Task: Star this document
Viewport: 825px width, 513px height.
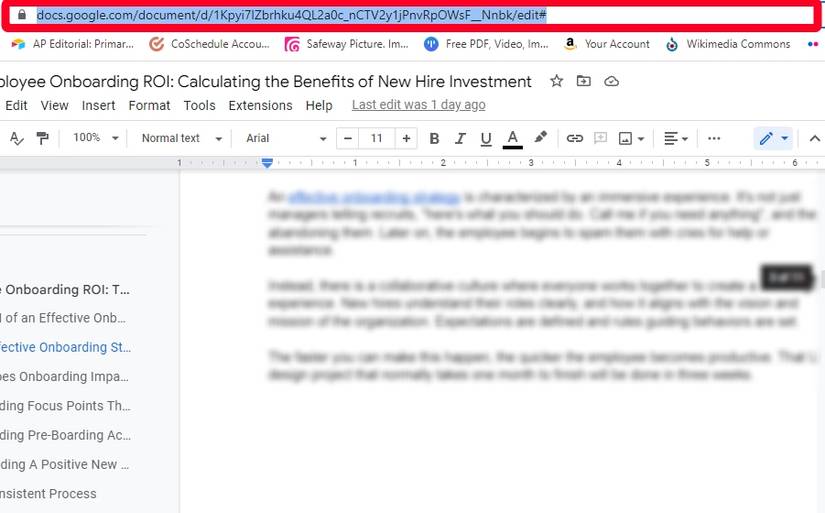Action: (556, 81)
